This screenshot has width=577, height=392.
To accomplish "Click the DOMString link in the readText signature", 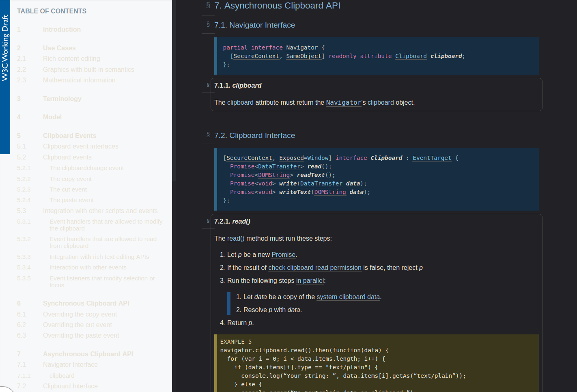I will pos(274,175).
